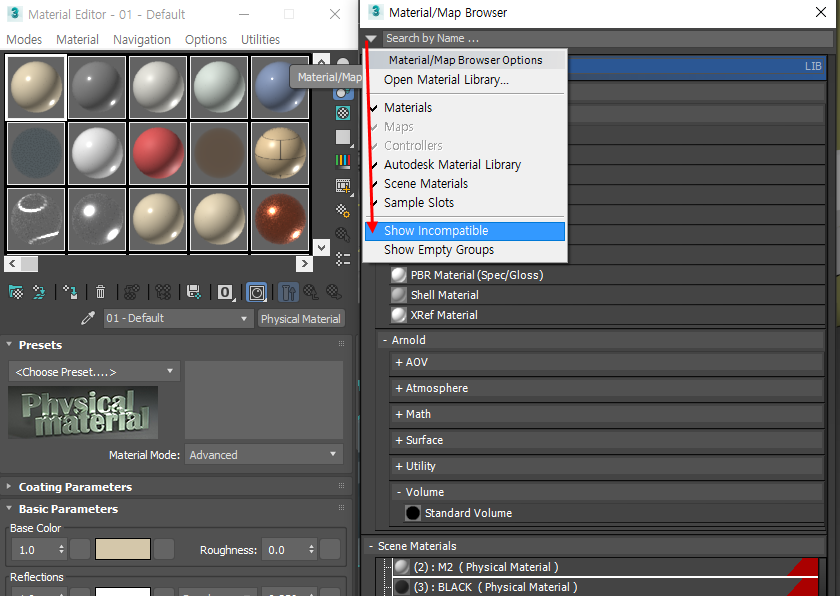Select the copper speckled sample slot
Image resolution: width=840 pixels, height=596 pixels.
tap(280, 220)
